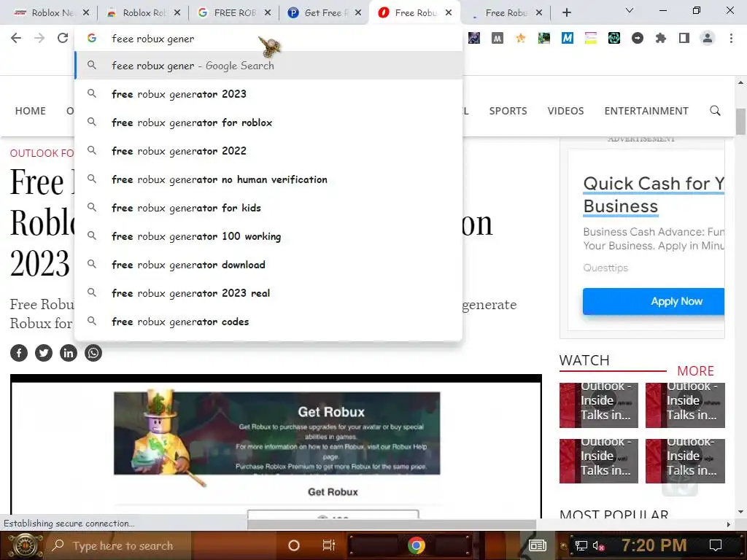Click the scroll-right arrow at page bottom
Image resolution: width=747 pixels, height=560 pixels.
[x=729, y=524]
